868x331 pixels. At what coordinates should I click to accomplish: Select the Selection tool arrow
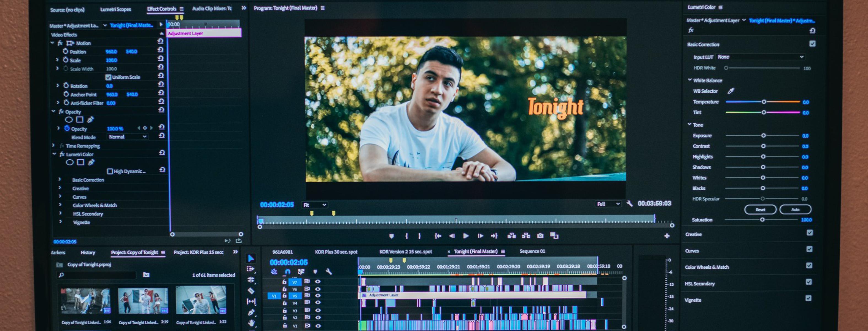pos(251,258)
